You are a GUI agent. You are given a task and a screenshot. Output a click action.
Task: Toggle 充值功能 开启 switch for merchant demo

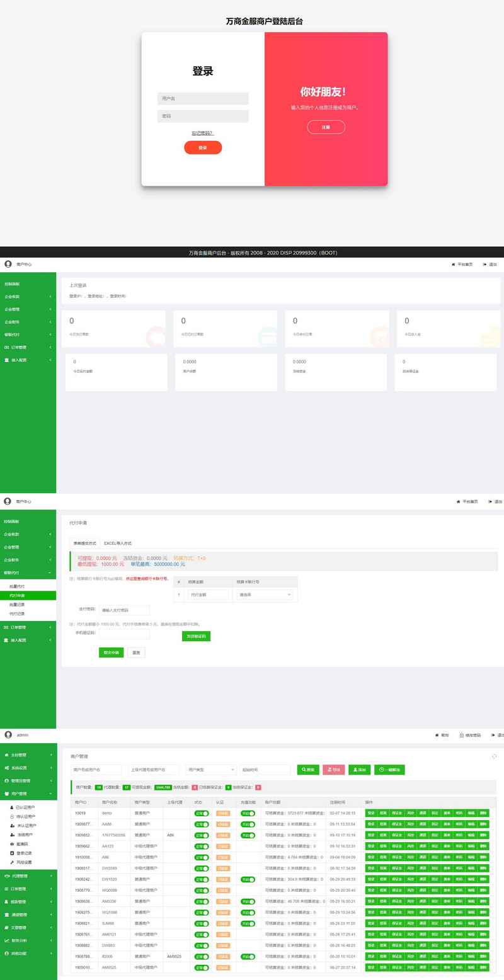[x=248, y=813]
